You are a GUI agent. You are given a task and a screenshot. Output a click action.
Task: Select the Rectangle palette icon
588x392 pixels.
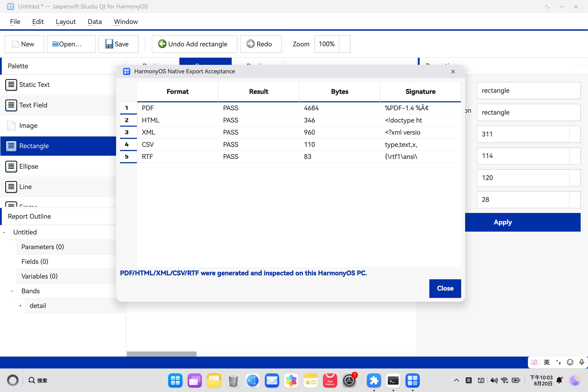click(x=11, y=146)
